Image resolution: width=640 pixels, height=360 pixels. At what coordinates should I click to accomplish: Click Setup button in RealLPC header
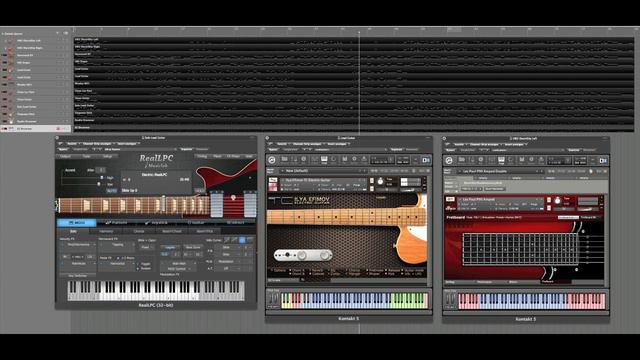(108, 156)
